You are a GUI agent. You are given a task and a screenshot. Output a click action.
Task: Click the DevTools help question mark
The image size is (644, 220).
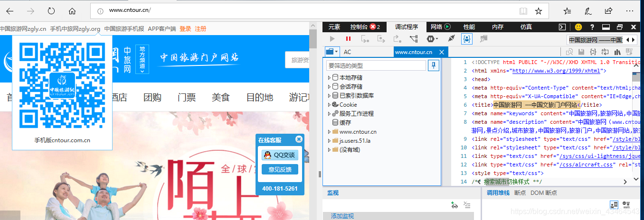pos(592,27)
